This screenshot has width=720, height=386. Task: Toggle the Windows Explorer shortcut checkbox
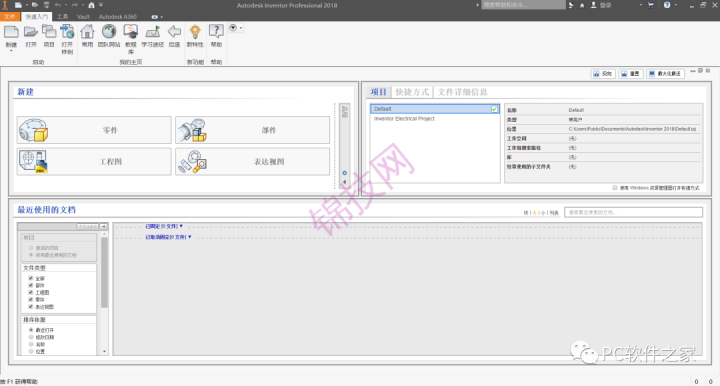(615, 188)
